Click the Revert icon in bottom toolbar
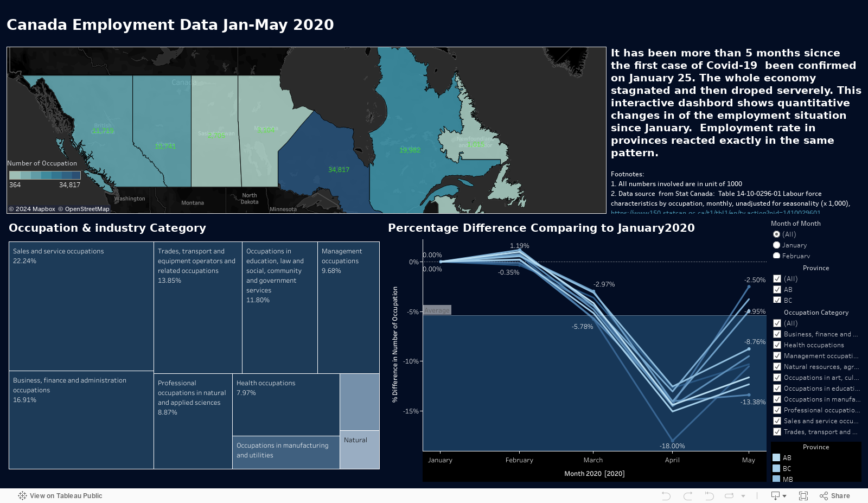This screenshot has width=868, height=503. [x=709, y=495]
